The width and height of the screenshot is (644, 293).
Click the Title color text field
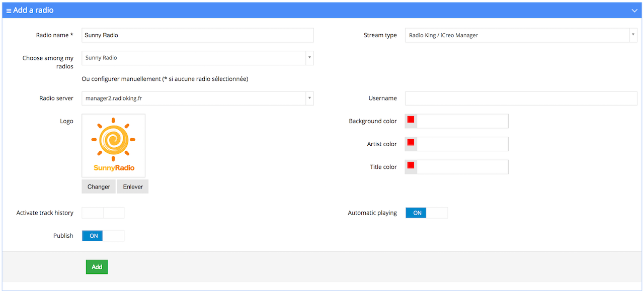462,167
